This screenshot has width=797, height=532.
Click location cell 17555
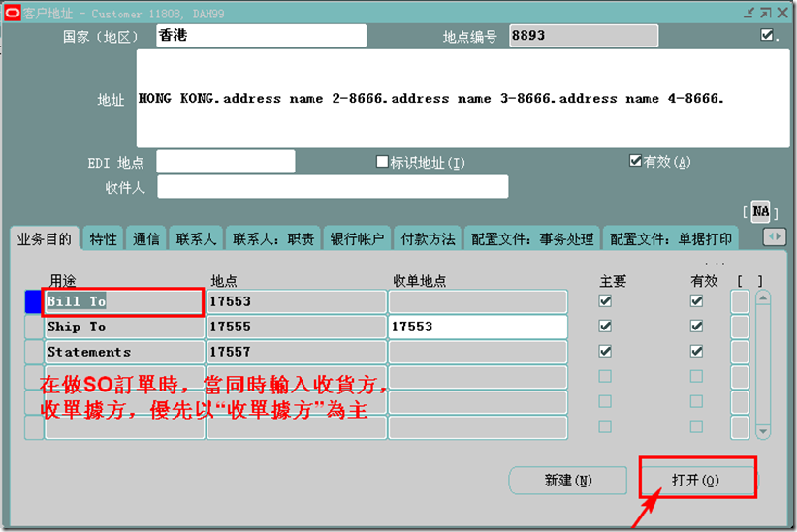click(297, 327)
